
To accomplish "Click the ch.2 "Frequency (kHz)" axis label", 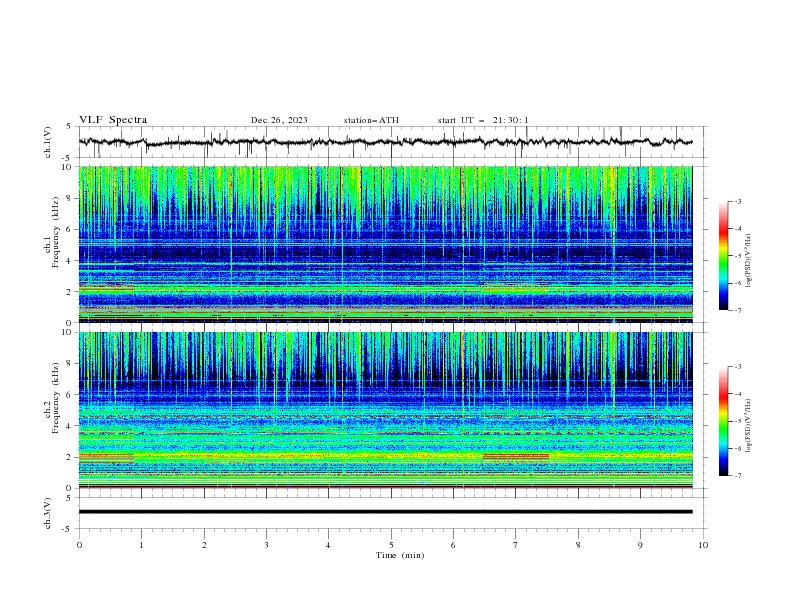I will tap(56, 398).
